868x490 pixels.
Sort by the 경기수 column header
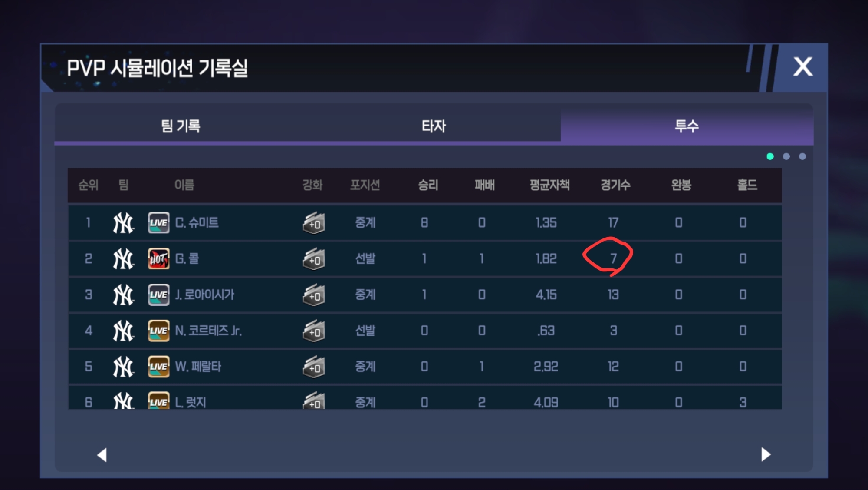(615, 185)
